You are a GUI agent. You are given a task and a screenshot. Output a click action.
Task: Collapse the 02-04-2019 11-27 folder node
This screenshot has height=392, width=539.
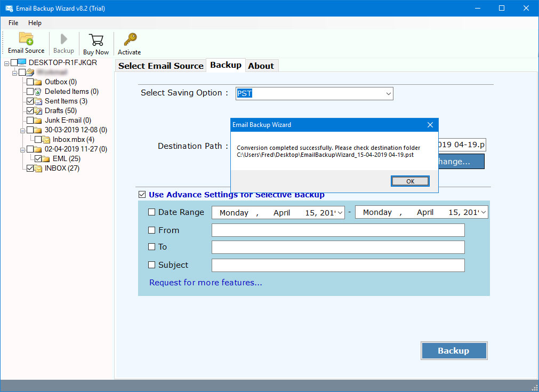[x=22, y=150]
